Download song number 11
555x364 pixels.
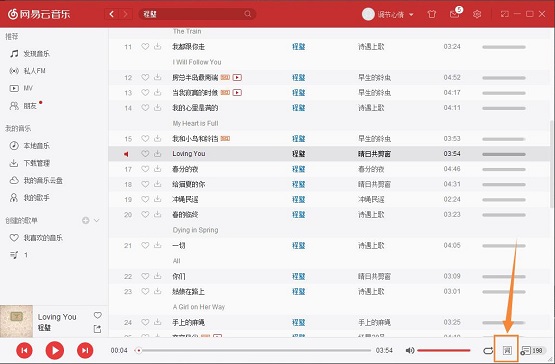158,46
